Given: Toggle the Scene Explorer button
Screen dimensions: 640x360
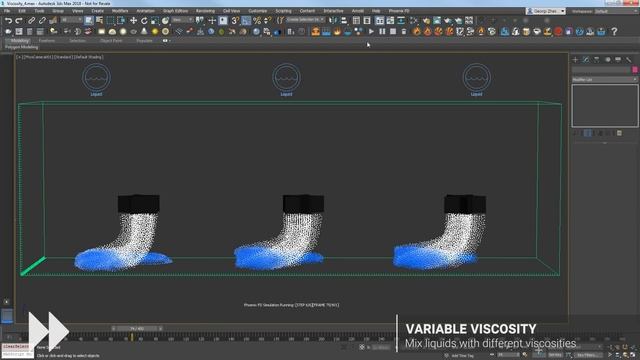Looking at the screenshot, I should click(x=356, y=20).
